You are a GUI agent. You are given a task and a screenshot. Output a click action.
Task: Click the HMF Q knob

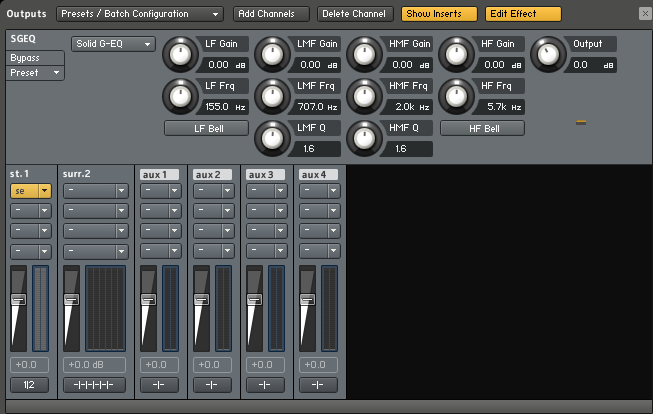pyautogui.click(x=364, y=139)
